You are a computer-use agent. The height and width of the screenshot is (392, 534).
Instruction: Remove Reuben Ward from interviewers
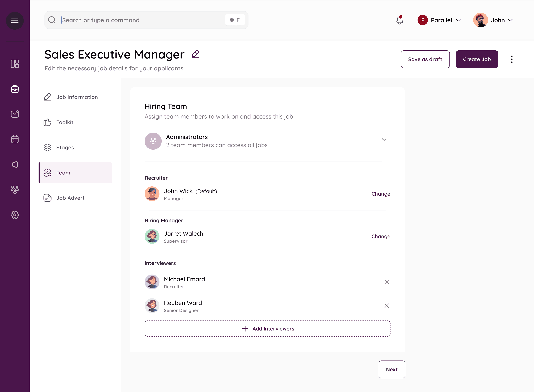[x=387, y=306]
